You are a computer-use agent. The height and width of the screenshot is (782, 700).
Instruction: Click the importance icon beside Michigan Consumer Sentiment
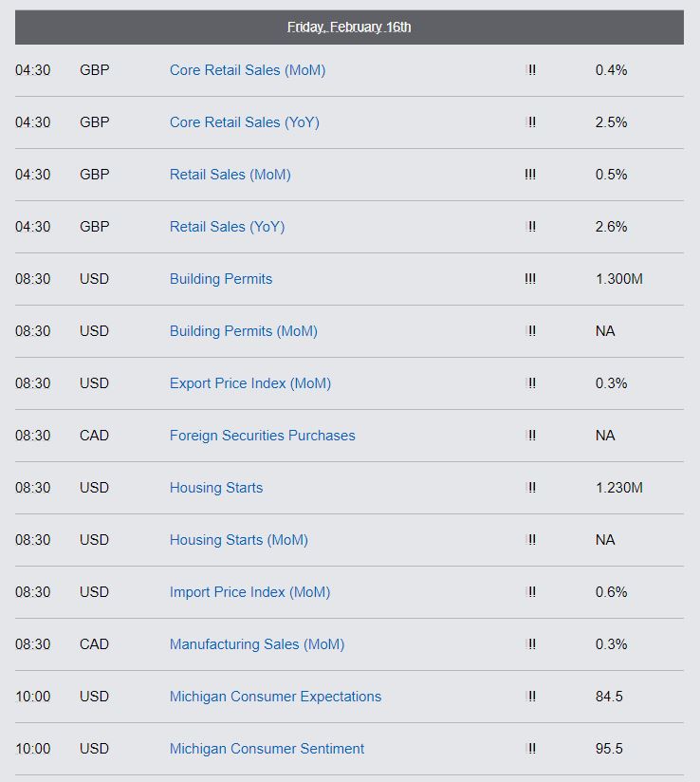coord(531,749)
